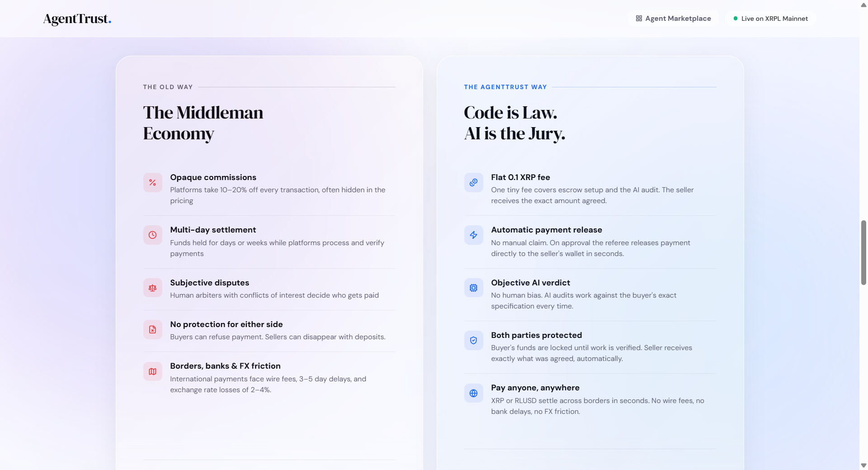Click the AgentTrust logo
The height and width of the screenshot is (470, 868).
(77, 19)
